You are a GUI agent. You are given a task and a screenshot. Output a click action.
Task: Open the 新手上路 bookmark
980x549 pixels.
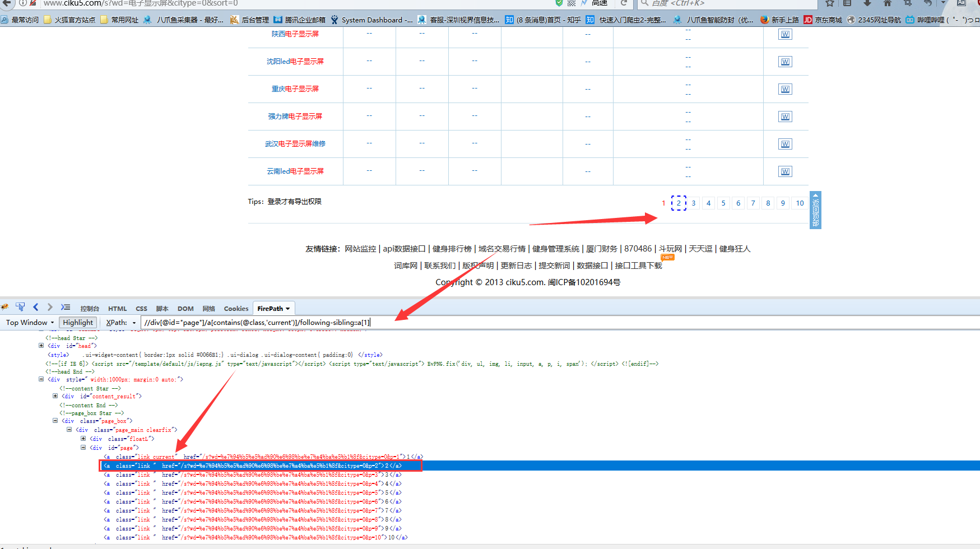(780, 20)
